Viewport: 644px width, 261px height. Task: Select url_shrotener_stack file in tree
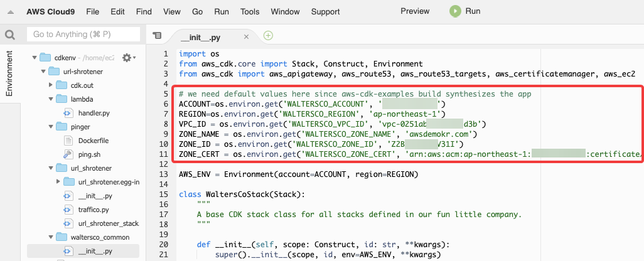coord(109,223)
